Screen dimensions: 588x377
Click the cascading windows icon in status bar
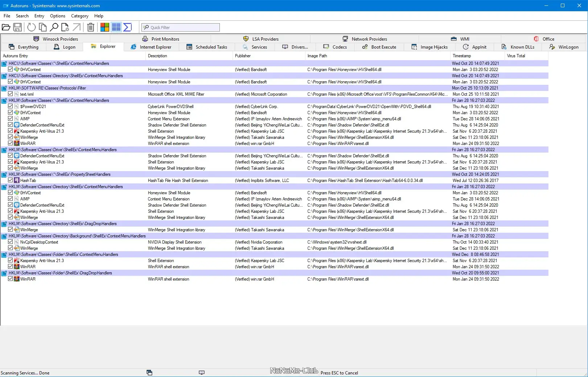click(x=149, y=373)
